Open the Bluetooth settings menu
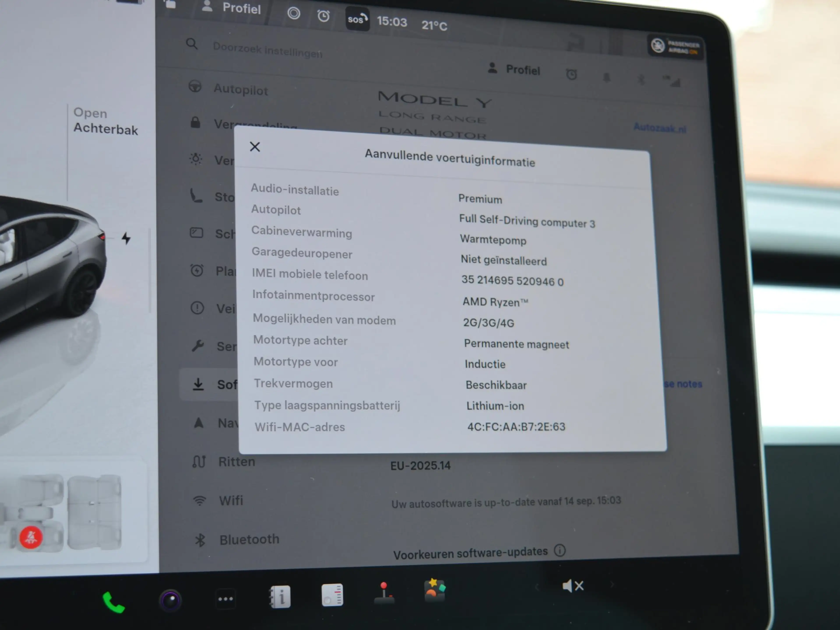 click(x=237, y=539)
